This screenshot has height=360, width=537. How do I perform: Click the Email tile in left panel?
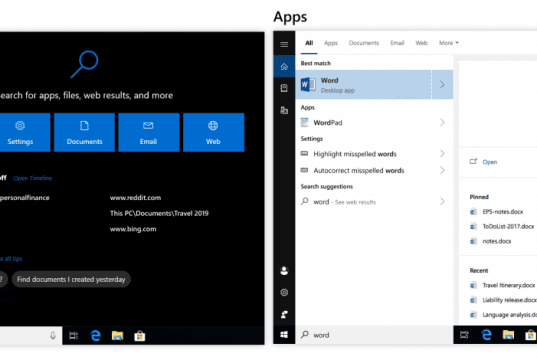[149, 132]
